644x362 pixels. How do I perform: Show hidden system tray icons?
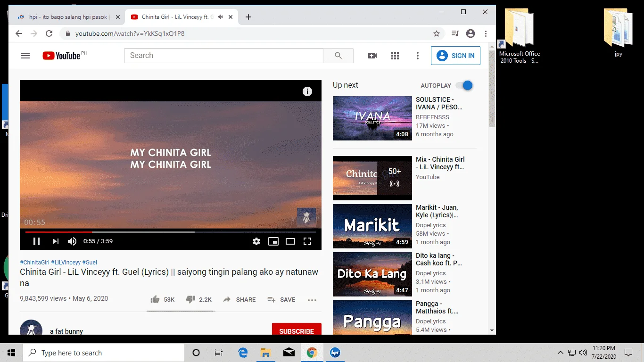pos(561,353)
